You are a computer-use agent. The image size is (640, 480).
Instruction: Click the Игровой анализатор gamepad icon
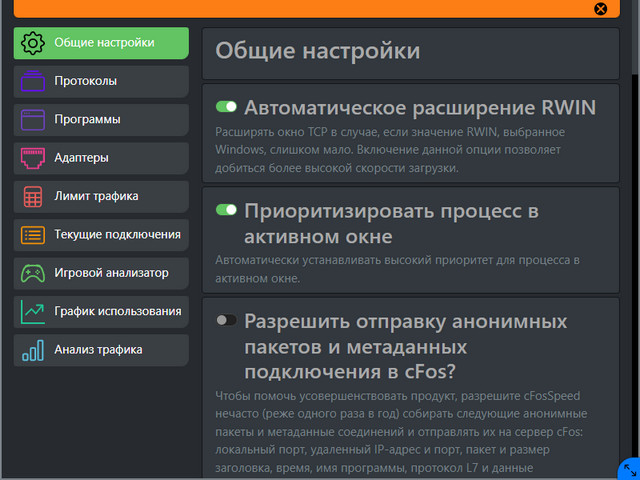click(x=33, y=273)
